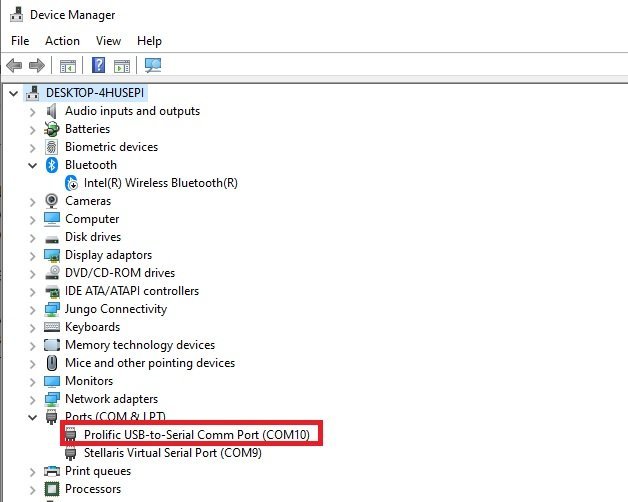Screen dimensions: 628x502
Task: Click the IDE ATA/ATAPI controllers icon
Action: (x=52, y=291)
